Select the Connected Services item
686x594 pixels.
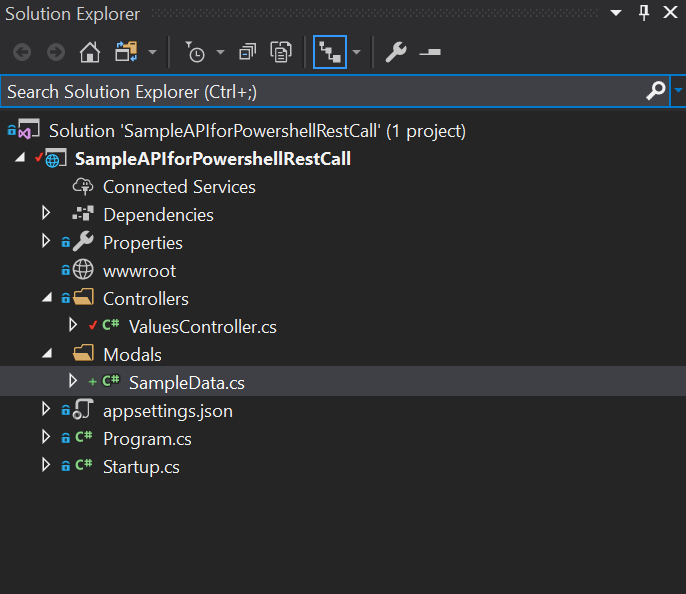coord(179,187)
